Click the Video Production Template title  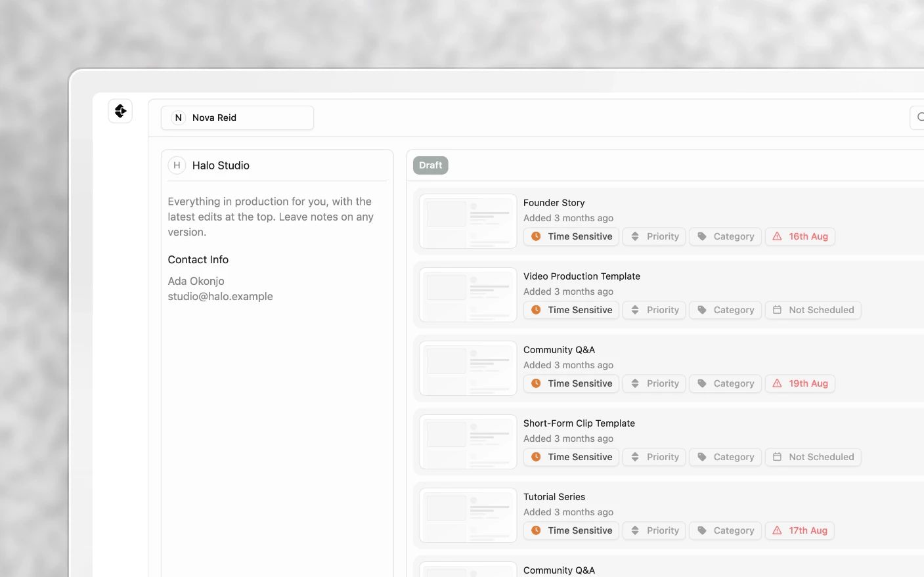(582, 276)
